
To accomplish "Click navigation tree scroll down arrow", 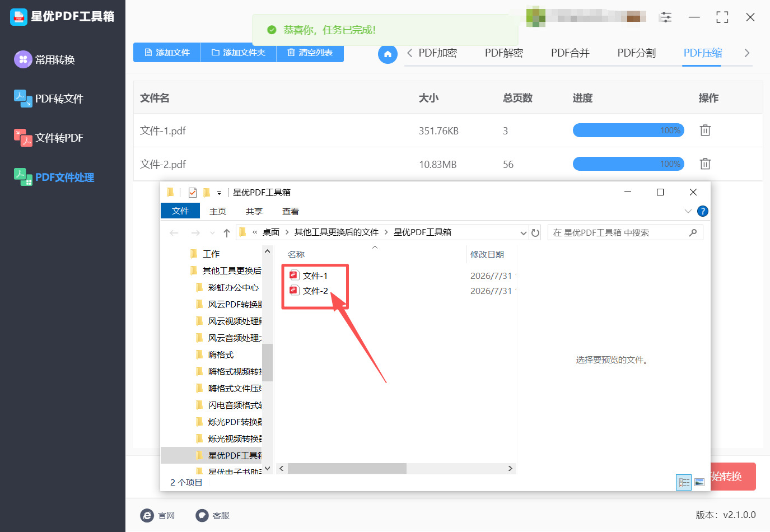I will [267, 468].
